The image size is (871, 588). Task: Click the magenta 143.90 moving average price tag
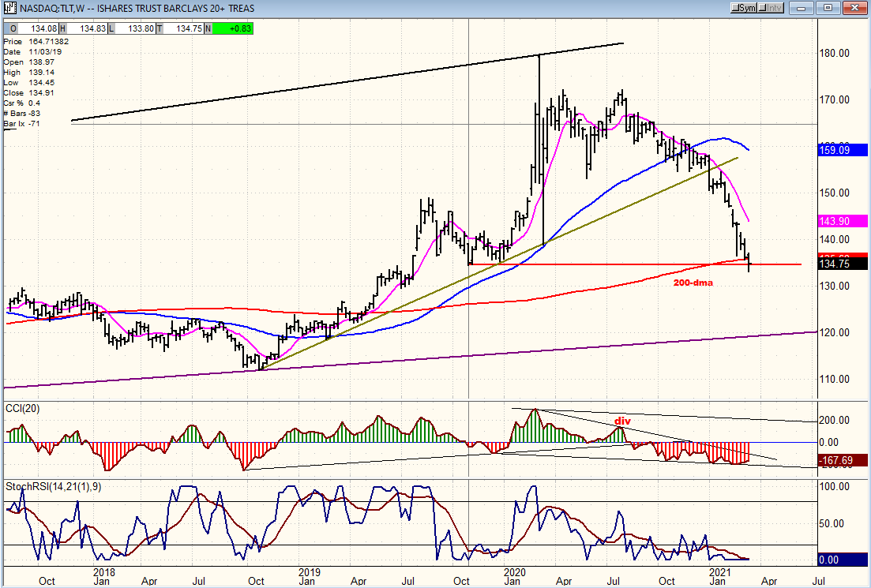843,222
